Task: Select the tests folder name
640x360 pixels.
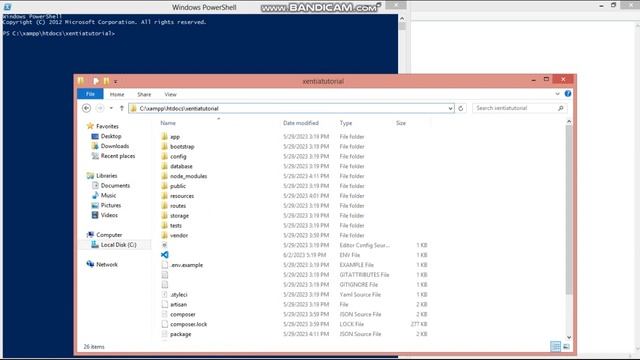Action: coord(176,225)
